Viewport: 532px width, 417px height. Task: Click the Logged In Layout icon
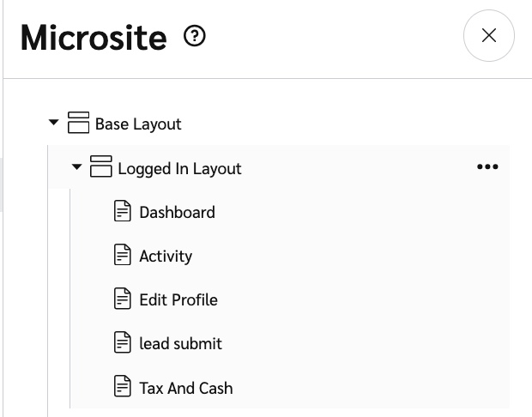(x=101, y=167)
